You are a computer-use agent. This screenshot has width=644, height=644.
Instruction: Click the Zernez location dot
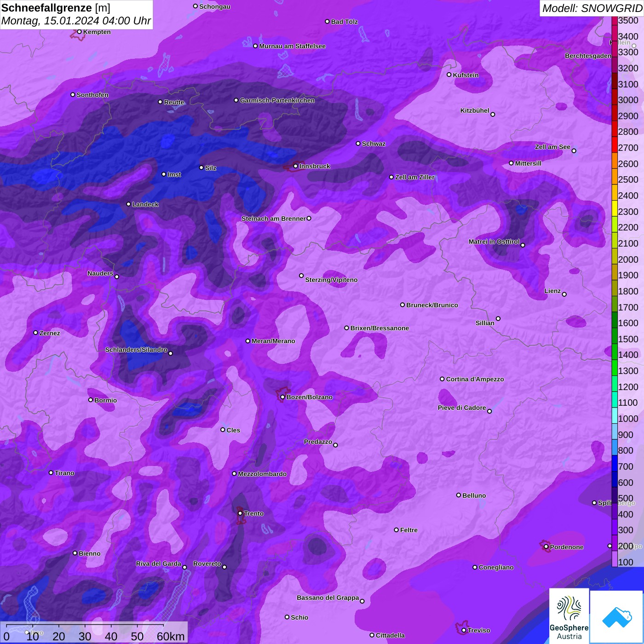click(x=36, y=333)
